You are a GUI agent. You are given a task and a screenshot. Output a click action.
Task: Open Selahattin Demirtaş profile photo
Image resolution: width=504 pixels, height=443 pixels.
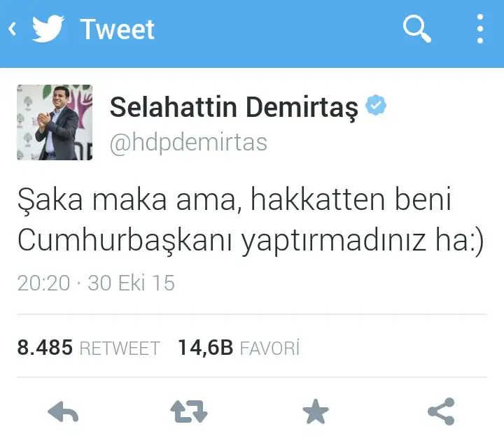[55, 122]
